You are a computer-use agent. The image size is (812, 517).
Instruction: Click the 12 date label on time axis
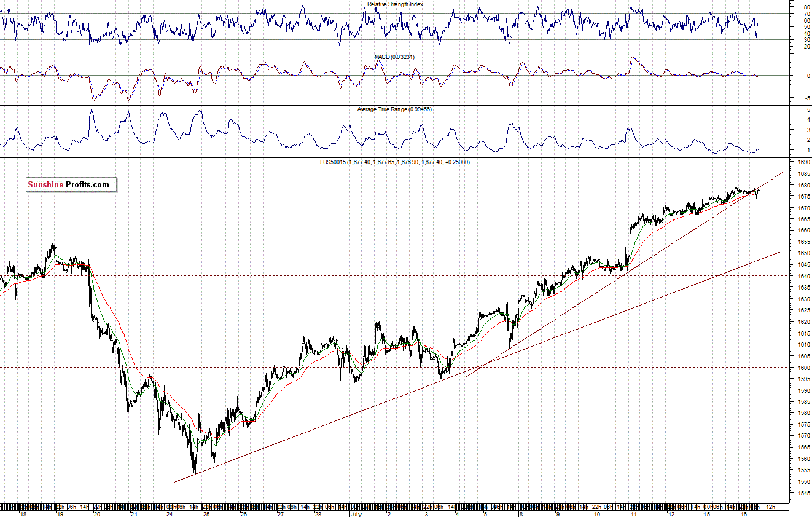(671, 513)
